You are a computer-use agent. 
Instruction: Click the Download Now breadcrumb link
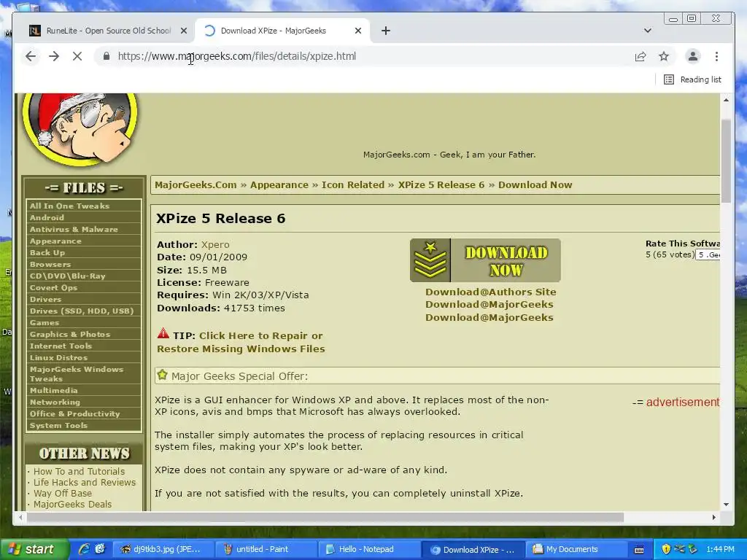pyautogui.click(x=535, y=184)
